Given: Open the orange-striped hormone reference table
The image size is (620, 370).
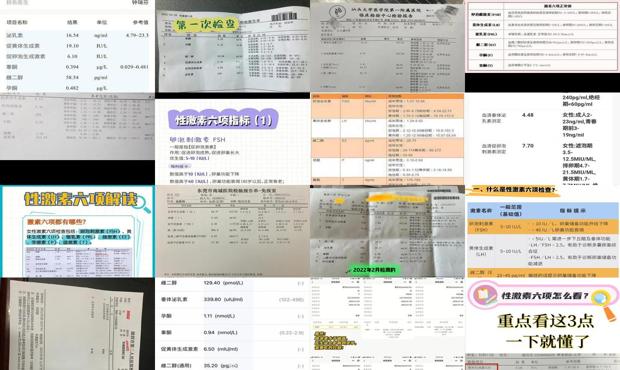Looking at the screenshot, I should coord(387,139).
